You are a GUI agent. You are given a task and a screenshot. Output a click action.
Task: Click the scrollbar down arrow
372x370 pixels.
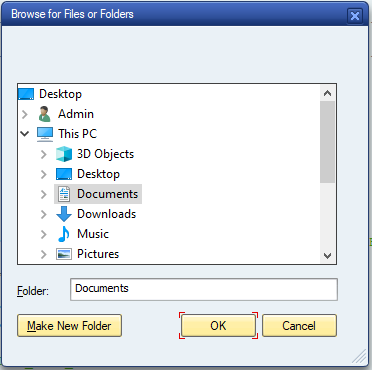tap(327, 256)
